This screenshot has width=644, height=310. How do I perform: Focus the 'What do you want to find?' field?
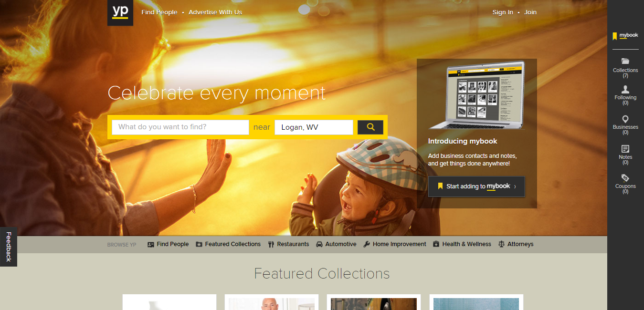tap(180, 127)
